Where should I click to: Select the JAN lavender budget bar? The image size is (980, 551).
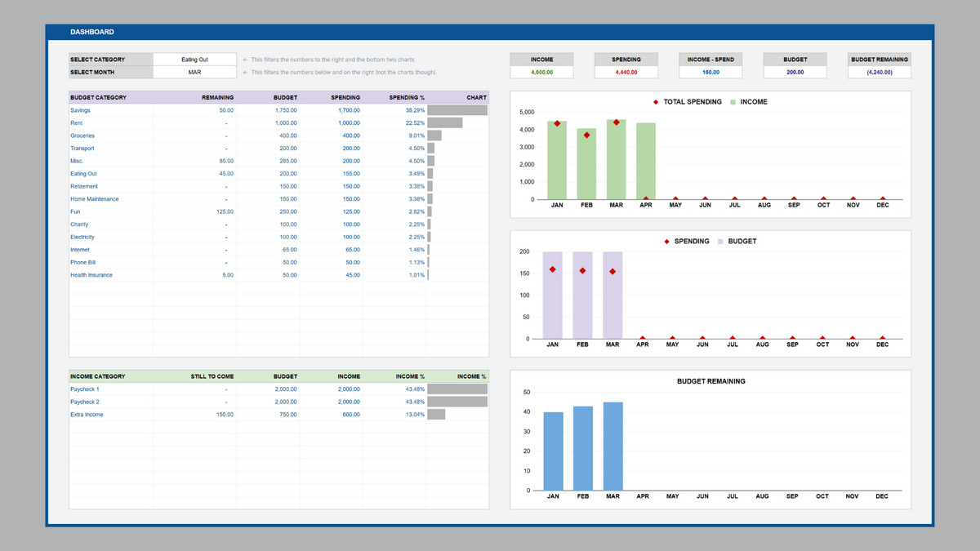click(553, 295)
